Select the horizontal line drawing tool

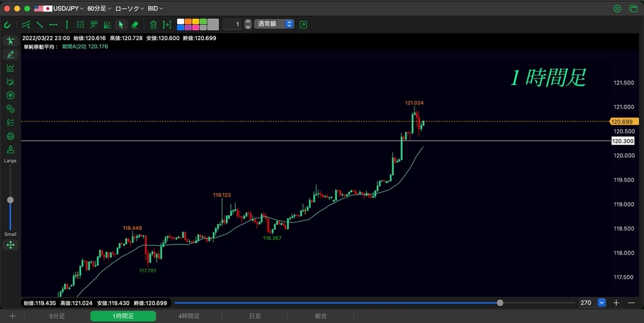(53, 24)
